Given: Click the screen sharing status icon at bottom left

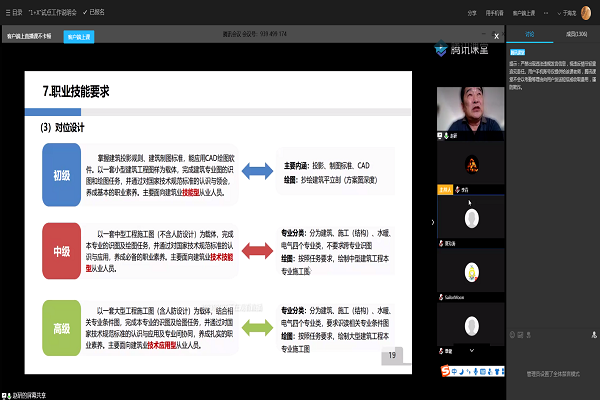Looking at the screenshot, I should tap(8, 392).
